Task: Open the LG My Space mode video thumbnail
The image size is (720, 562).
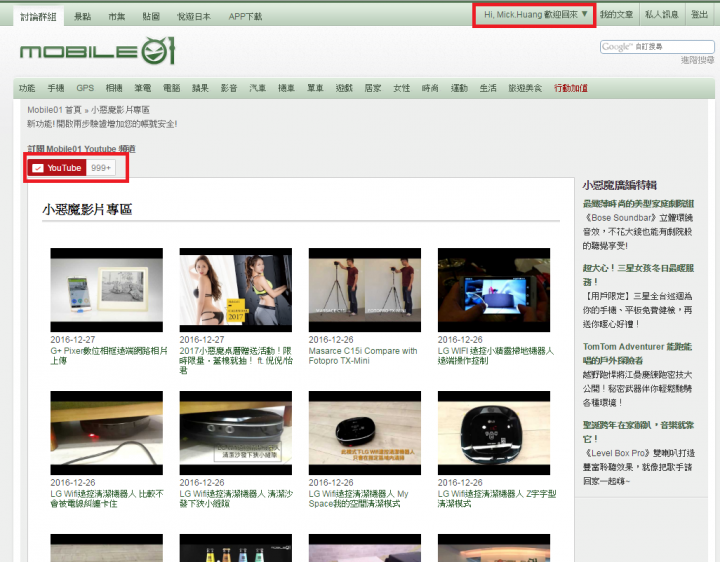Action: point(365,433)
